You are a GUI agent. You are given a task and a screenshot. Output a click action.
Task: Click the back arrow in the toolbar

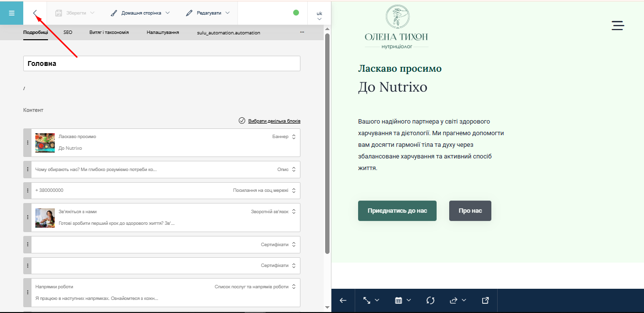[x=35, y=13]
